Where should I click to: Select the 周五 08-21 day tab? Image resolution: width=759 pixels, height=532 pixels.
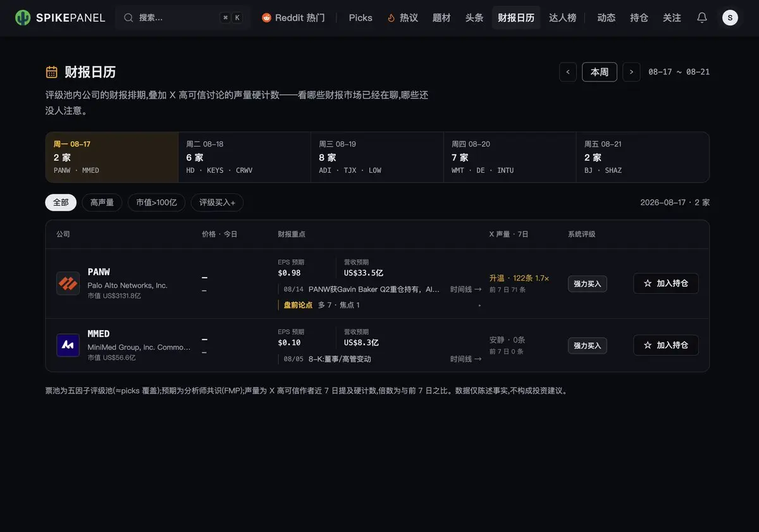[643, 157]
